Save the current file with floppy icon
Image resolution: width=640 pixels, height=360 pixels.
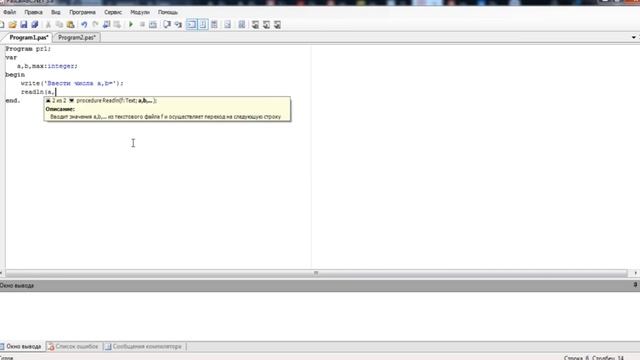[24, 25]
